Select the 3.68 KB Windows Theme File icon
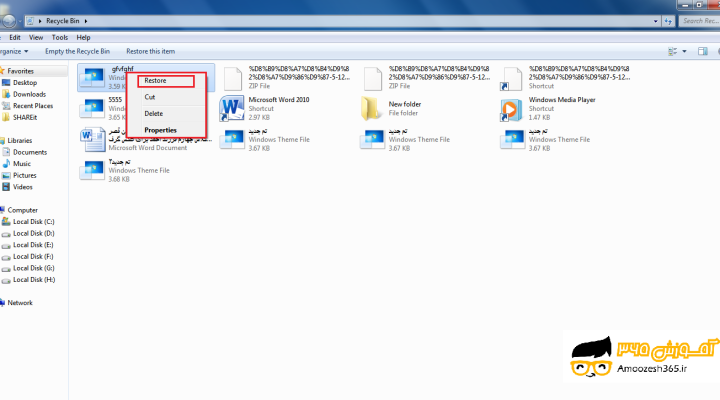Viewport: 720px width, 400px height. 92,171
